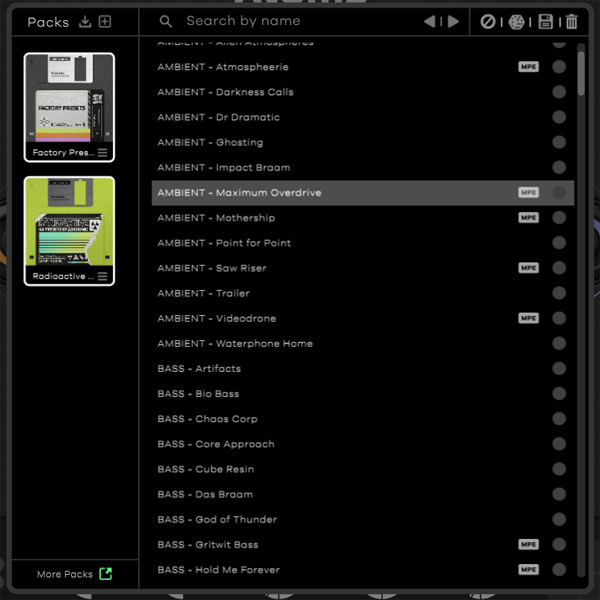
Task: Mark AMBIENT - Trailer as favorite
Action: pyautogui.click(x=559, y=293)
